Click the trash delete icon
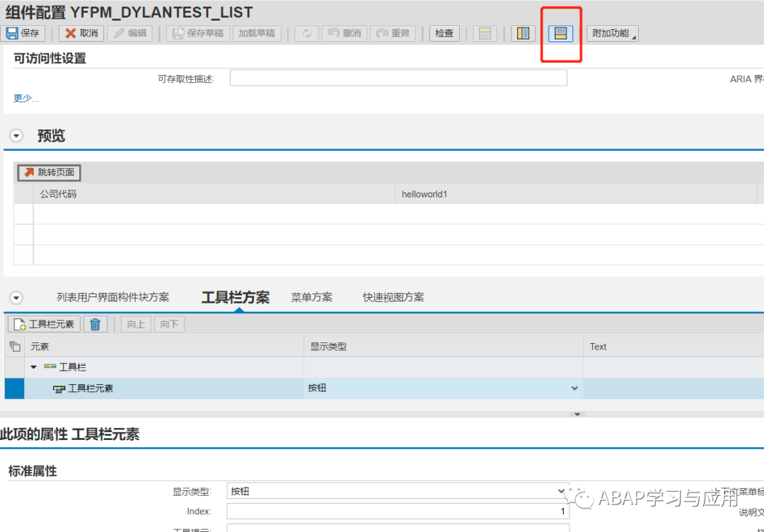 pyautogui.click(x=95, y=325)
